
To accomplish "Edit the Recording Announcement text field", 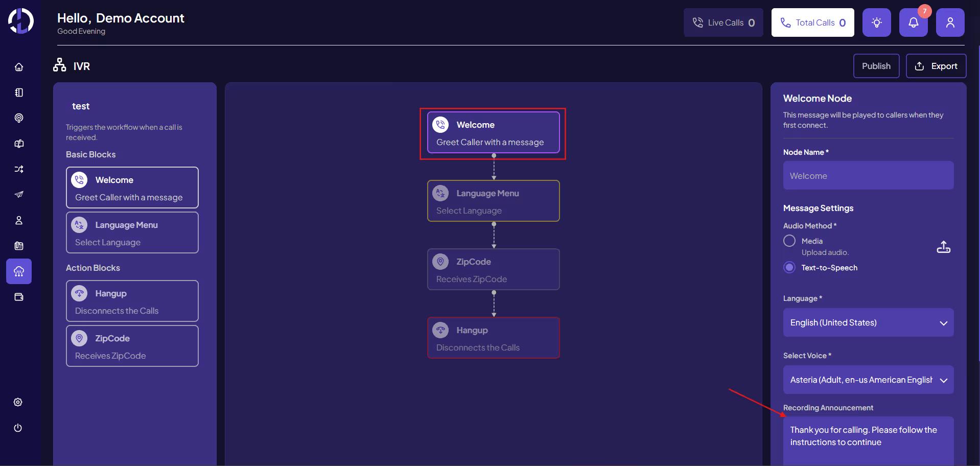I will (x=868, y=437).
